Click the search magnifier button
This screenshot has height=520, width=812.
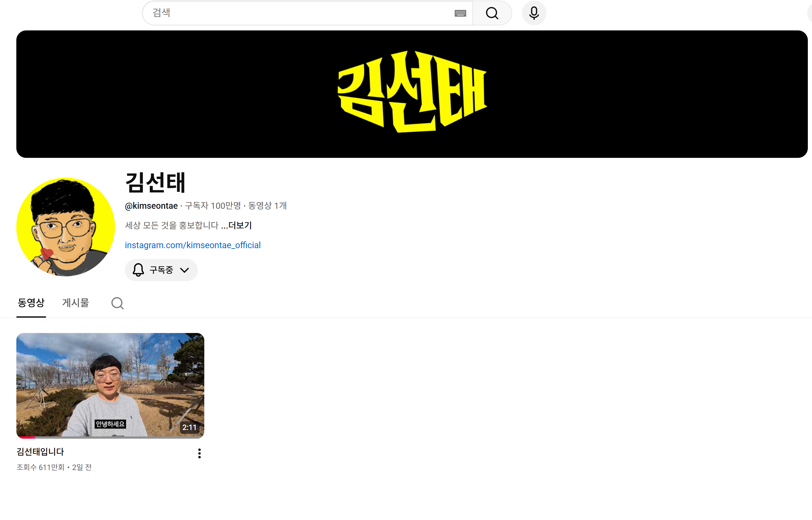coord(492,13)
